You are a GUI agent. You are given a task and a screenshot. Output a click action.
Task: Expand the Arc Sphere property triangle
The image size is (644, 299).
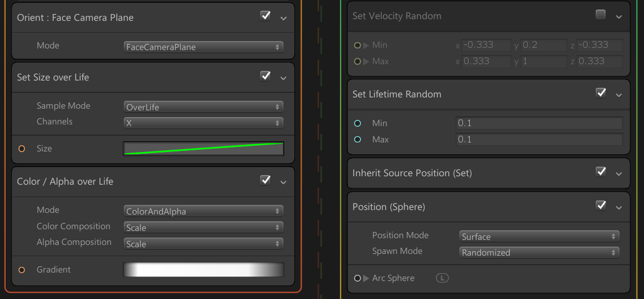pyautogui.click(x=366, y=279)
